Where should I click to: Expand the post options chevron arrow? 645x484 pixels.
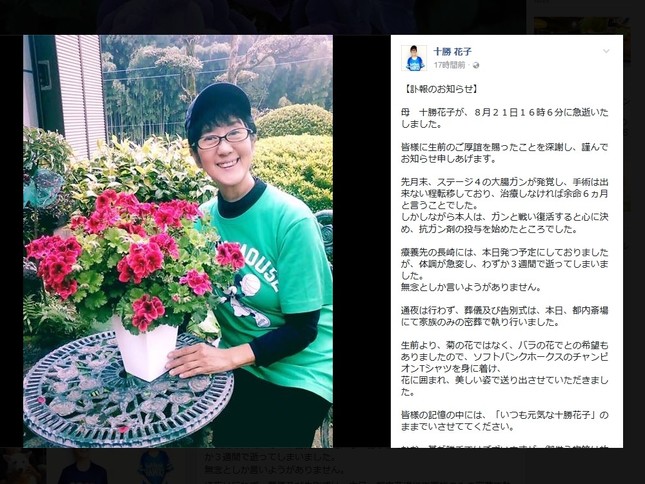(606, 51)
